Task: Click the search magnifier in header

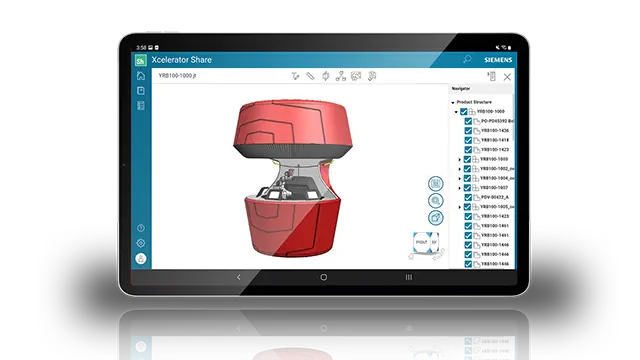Action: point(467,60)
